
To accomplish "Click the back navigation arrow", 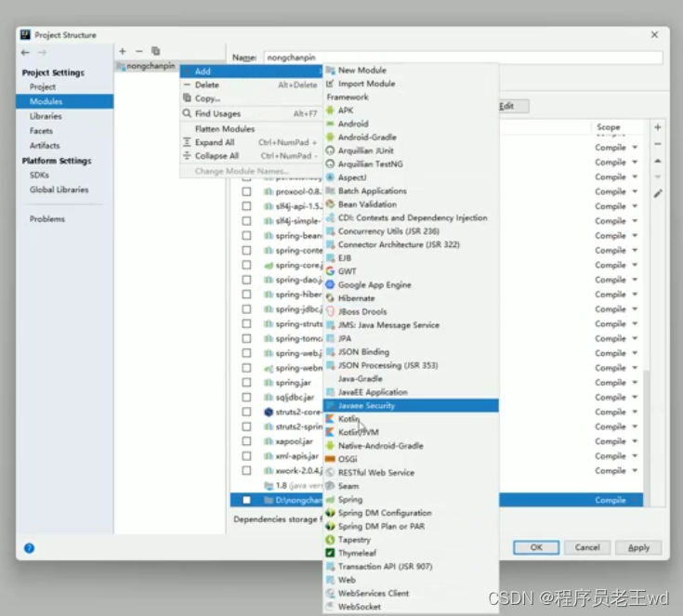I will 25,53.
